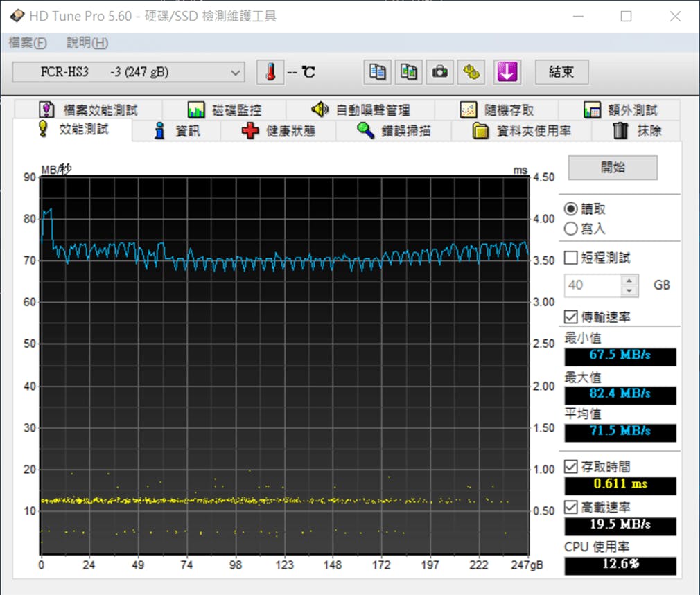The image size is (700, 595).
Task: Open the 檔案(F) menu
Action: coord(26,42)
